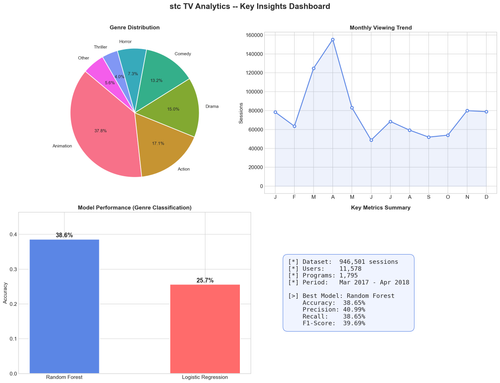Screen dimensions: 500x383
Task: Click the December data point on the trend line
Action: coord(486,112)
